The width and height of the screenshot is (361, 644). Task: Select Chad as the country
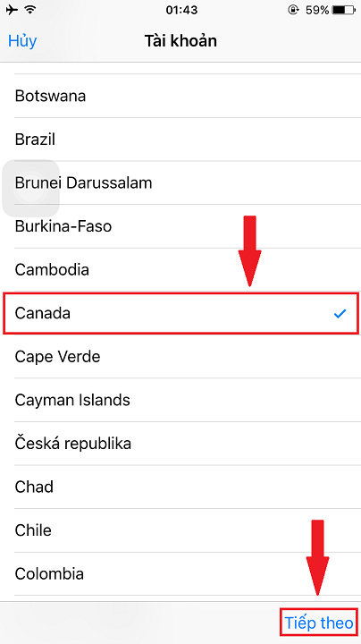[180, 487]
